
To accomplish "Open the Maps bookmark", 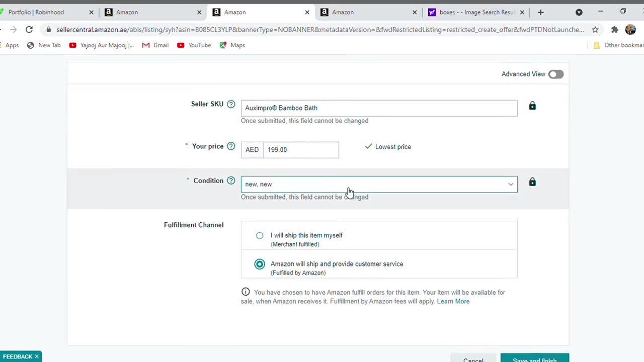I will coord(232,45).
